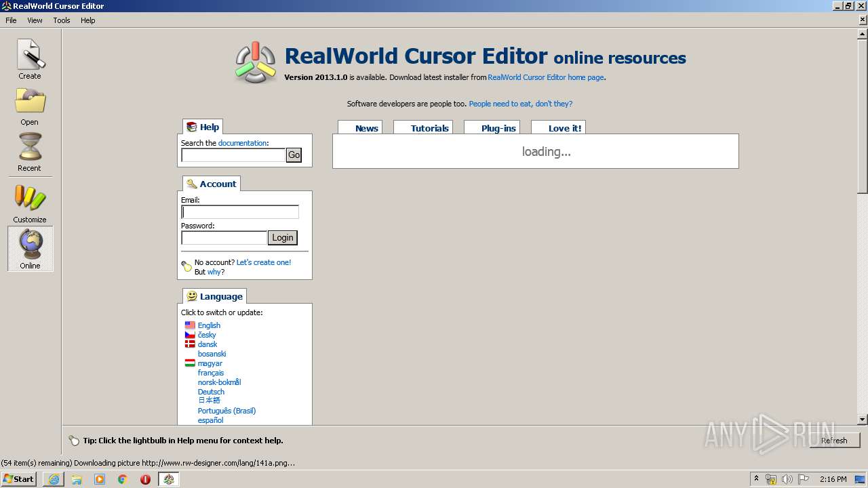Click the Danish flag icon
The width and height of the screenshot is (868, 488).
[x=190, y=344]
